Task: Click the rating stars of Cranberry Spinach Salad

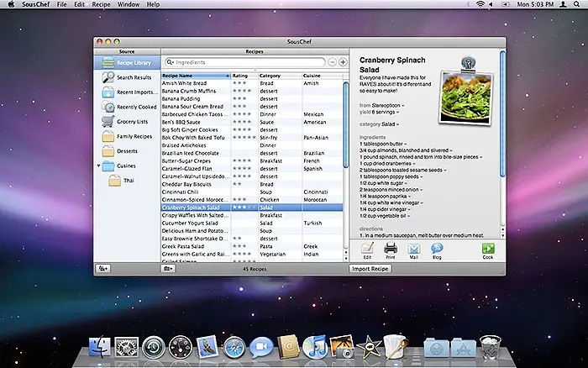Action: click(x=244, y=208)
